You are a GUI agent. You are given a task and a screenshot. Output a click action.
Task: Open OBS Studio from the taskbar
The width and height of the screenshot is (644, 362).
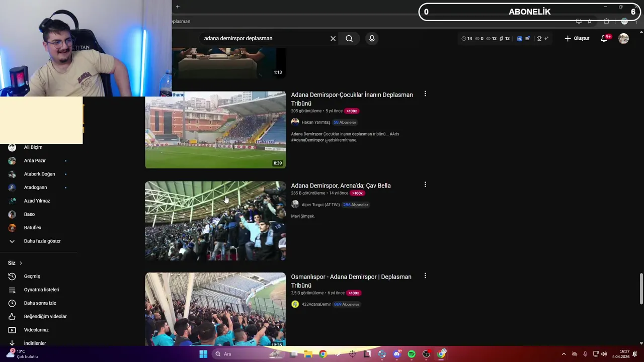426,354
